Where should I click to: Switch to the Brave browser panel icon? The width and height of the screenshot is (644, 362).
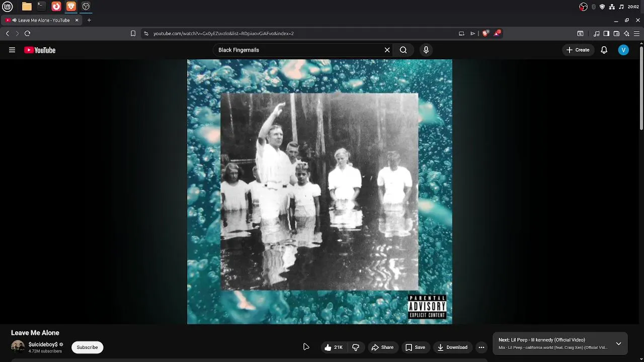point(71,7)
